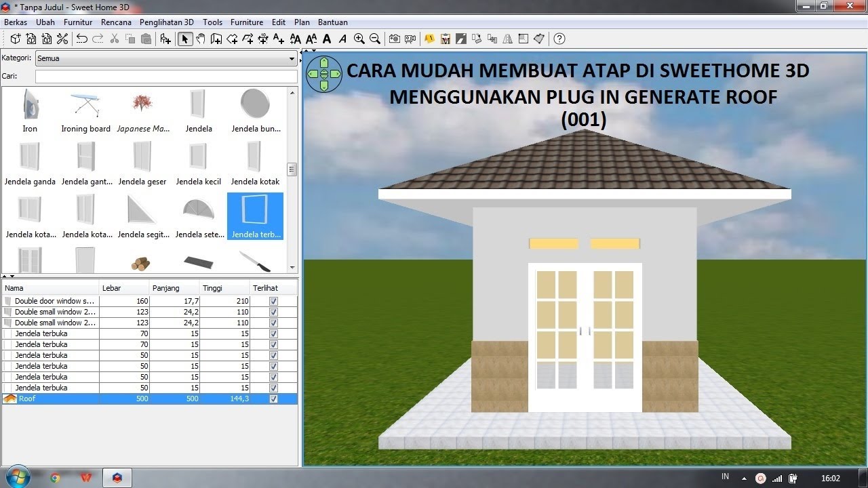Click the Paste clipboard icon

[146, 39]
